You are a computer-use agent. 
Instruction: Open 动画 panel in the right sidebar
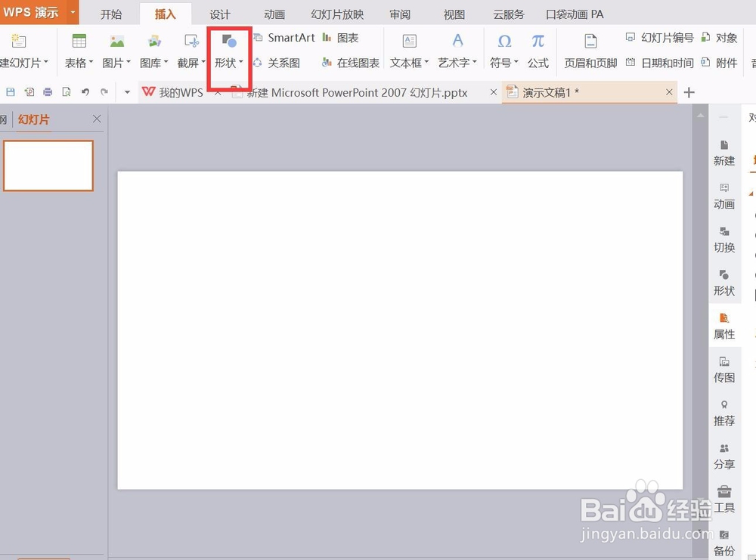point(724,196)
